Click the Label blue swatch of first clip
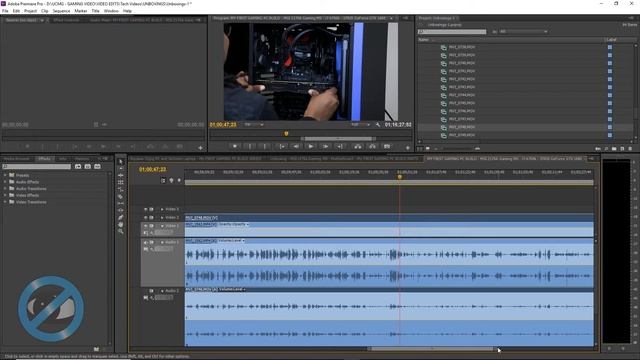 (610, 47)
